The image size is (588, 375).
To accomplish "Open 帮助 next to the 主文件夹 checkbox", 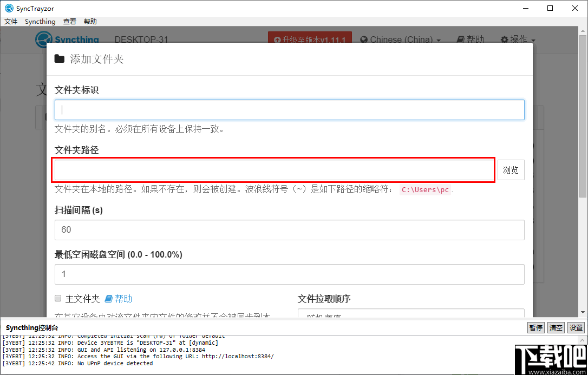I will tap(119, 298).
